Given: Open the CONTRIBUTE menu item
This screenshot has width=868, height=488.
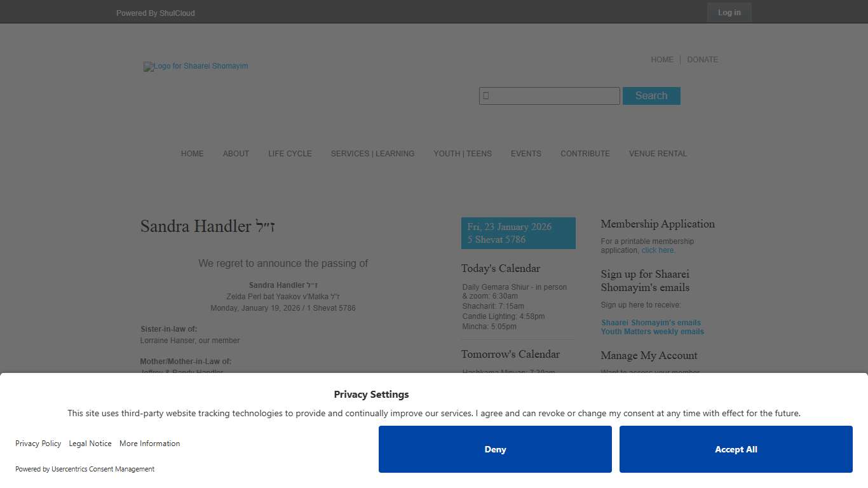Looking at the screenshot, I should click(x=585, y=154).
